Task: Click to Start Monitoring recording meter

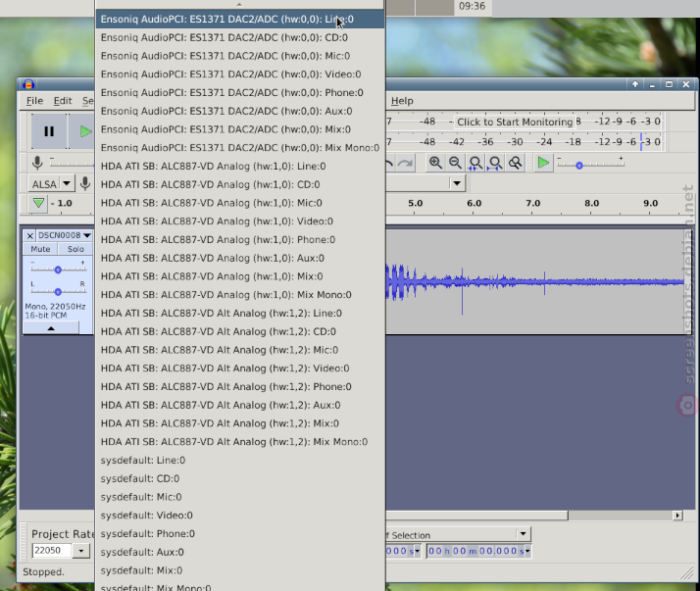Action: 515,122
